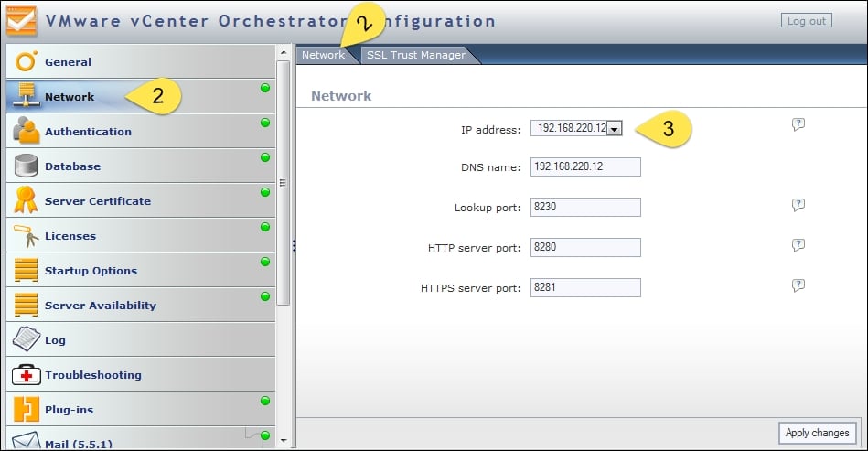868x451 pixels.
Task: Click the DNS name input field
Action: point(585,167)
